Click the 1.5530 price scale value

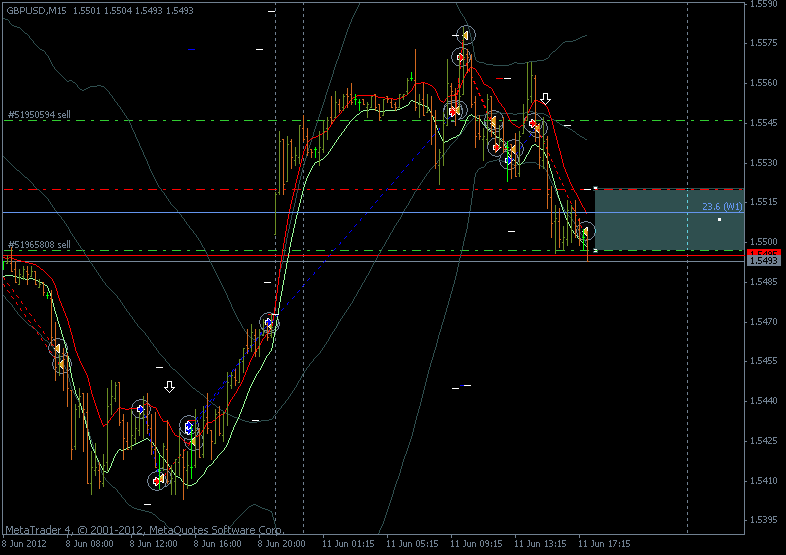point(763,163)
